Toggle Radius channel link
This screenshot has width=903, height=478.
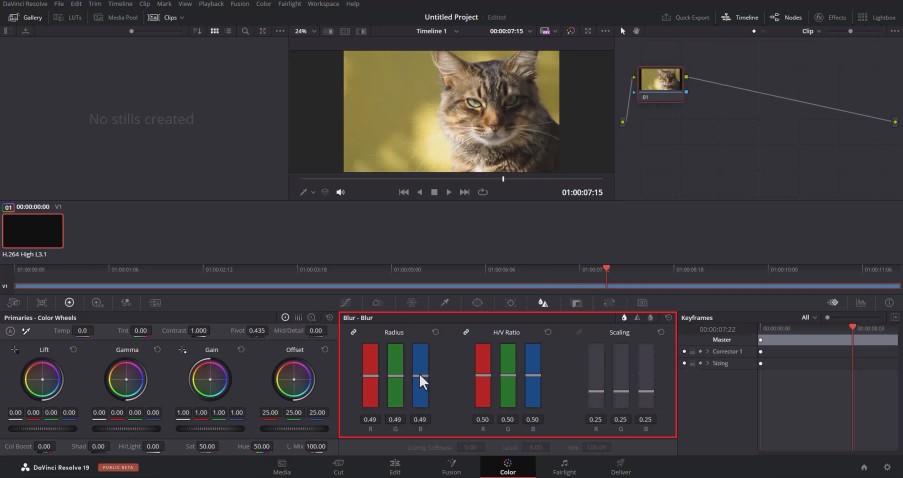(354, 332)
